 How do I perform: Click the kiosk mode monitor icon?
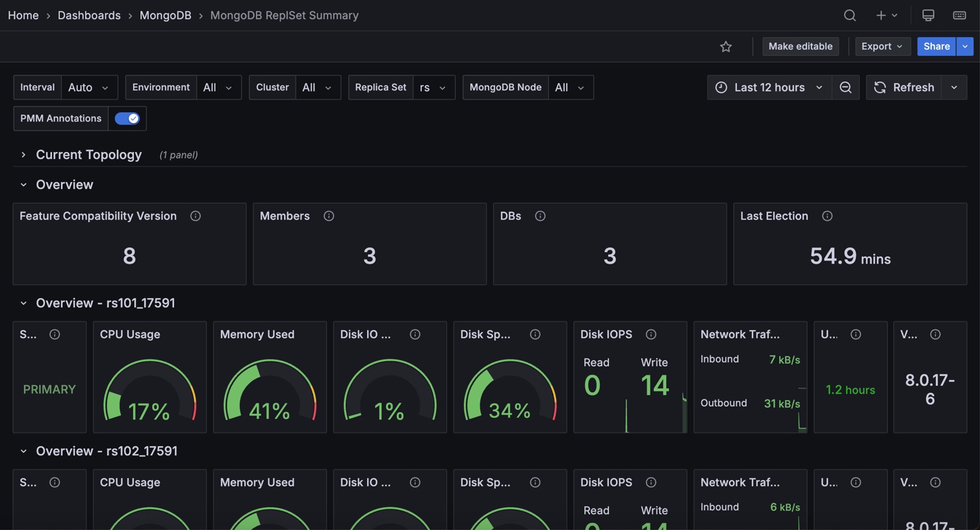tap(928, 15)
